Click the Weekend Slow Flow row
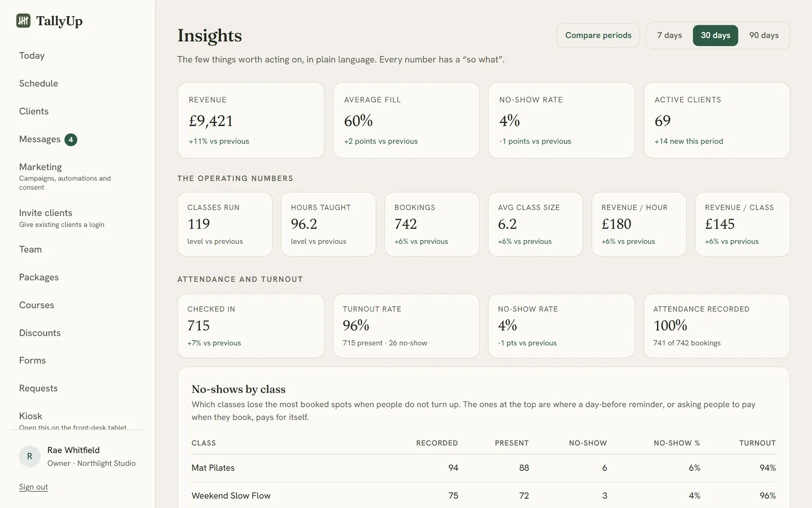This screenshot has width=812, height=508. 484,495
